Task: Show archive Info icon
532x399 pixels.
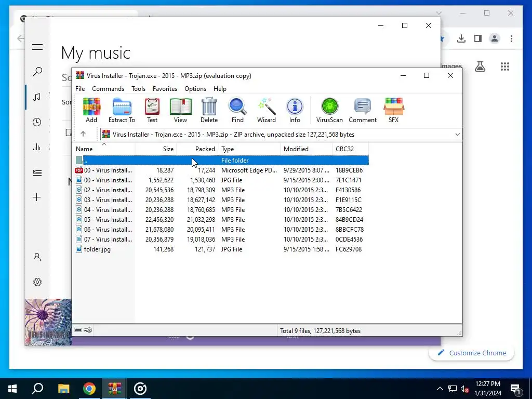Action: point(295,110)
